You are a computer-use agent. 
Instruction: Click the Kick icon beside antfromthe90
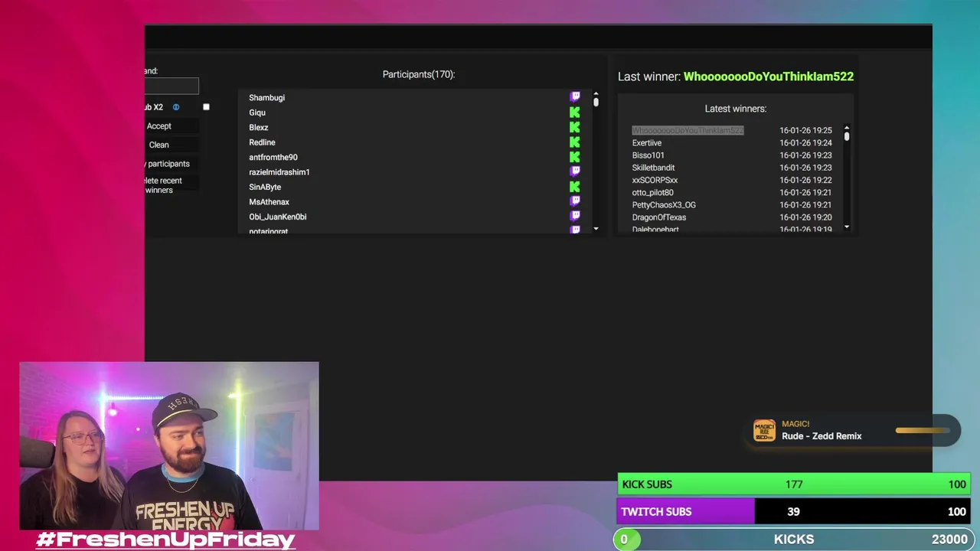tap(574, 157)
